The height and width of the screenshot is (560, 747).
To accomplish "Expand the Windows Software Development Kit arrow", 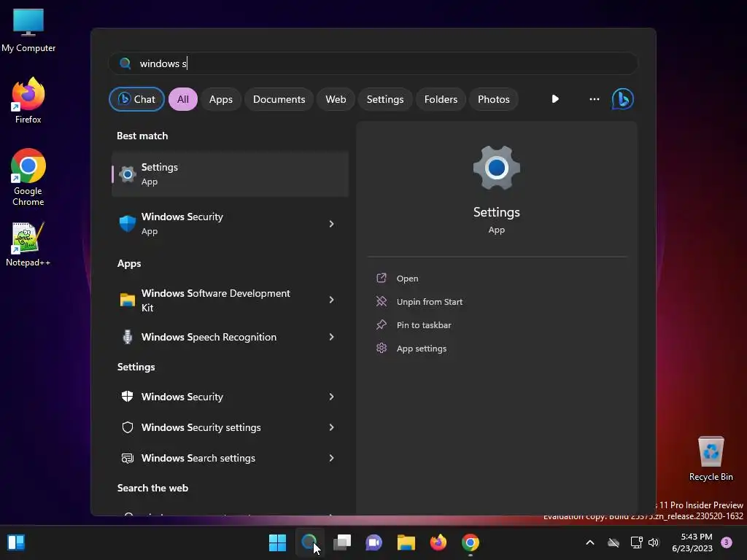I will [332, 300].
